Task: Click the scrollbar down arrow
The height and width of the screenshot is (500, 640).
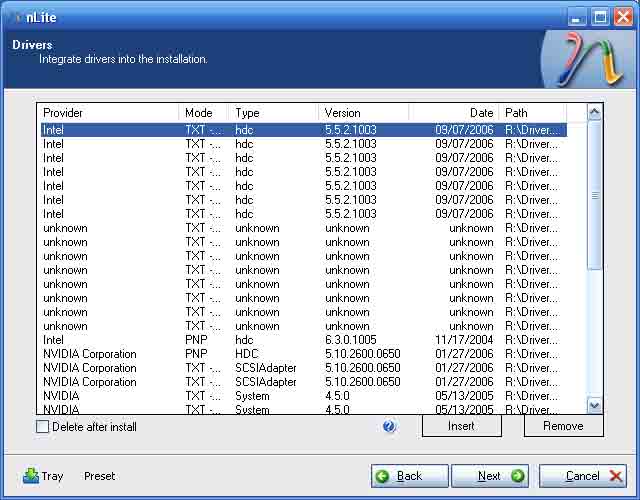Action: [x=595, y=406]
